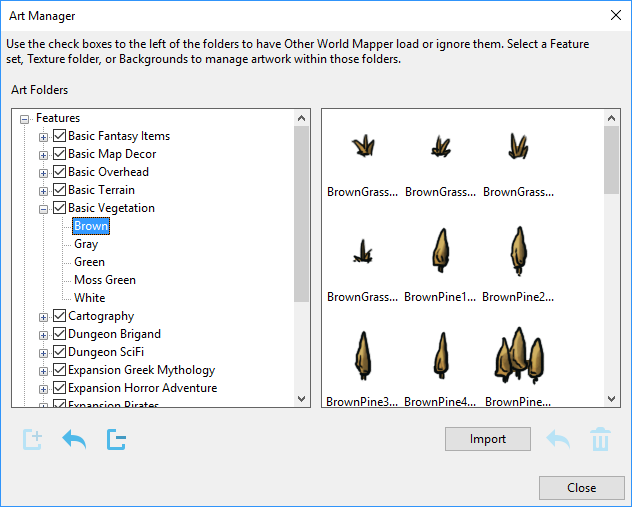Select the Moss Green subfolder
This screenshot has width=632, height=507.
(105, 280)
